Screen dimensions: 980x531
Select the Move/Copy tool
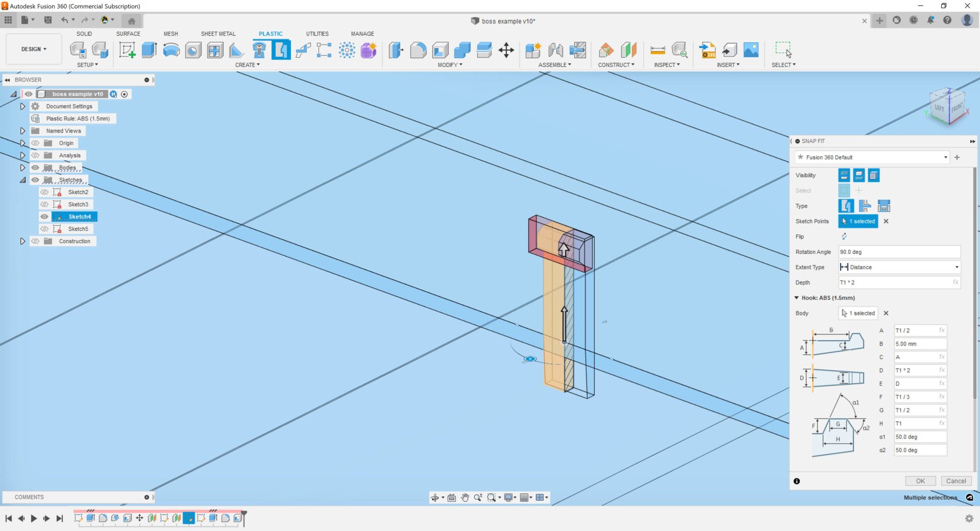(x=506, y=50)
